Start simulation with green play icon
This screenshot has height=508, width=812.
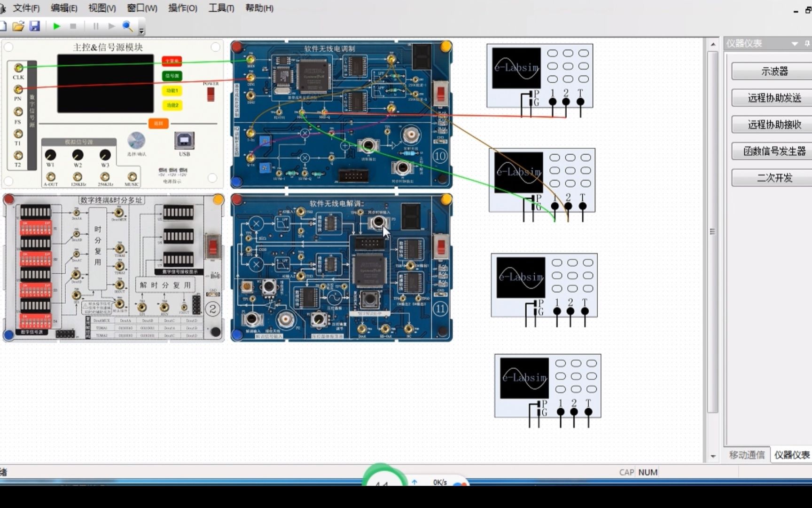click(x=57, y=26)
